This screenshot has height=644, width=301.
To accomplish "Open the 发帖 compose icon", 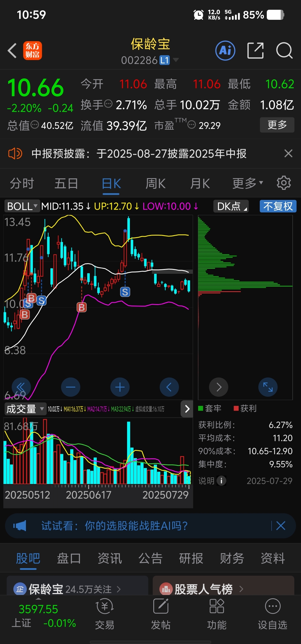I will coord(161,607).
